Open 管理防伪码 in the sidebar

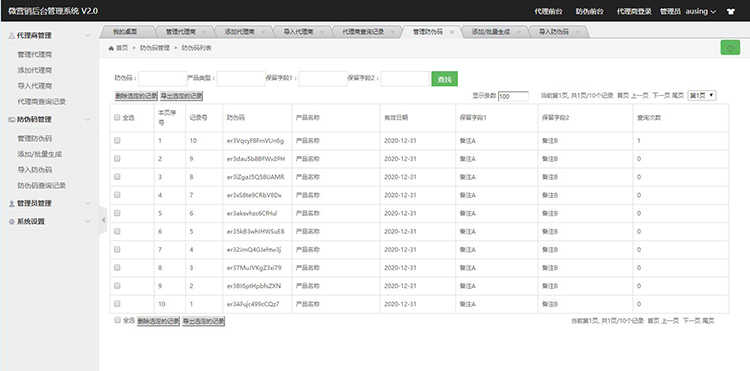(x=34, y=139)
